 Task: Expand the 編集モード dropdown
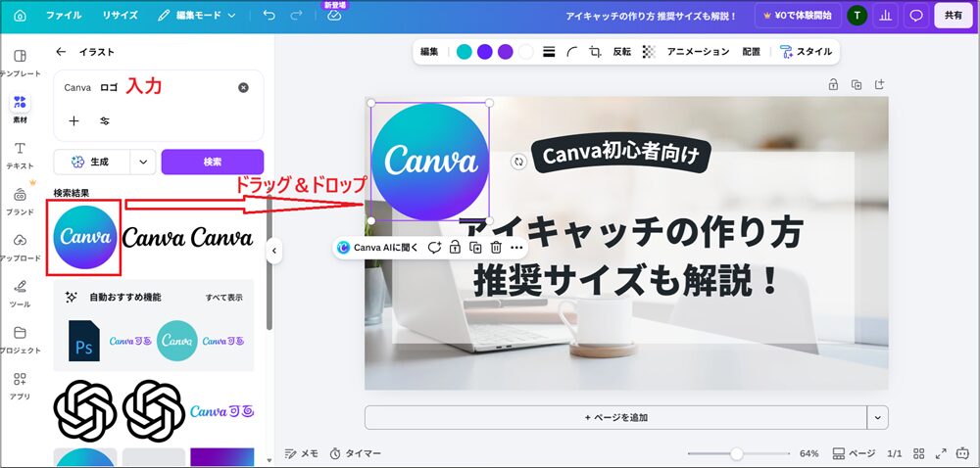pos(197,16)
